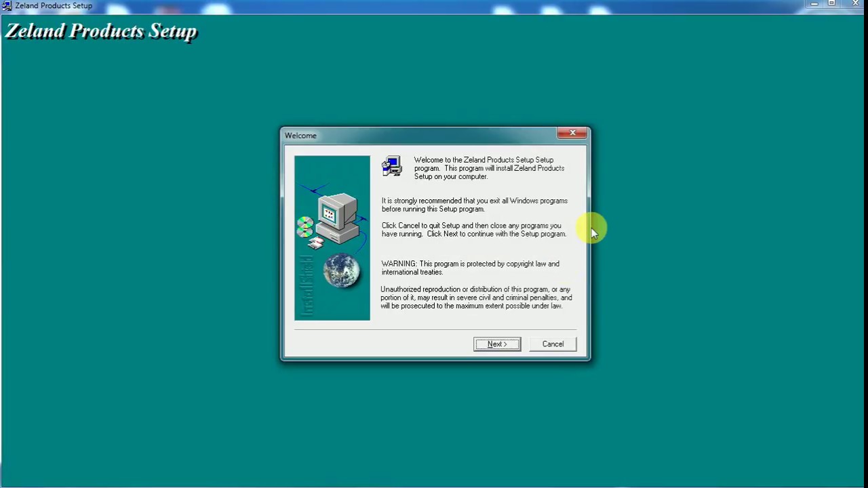Image resolution: width=868 pixels, height=488 pixels.
Task: Close the Zeland Products Setup main window
Action: click(x=855, y=4)
